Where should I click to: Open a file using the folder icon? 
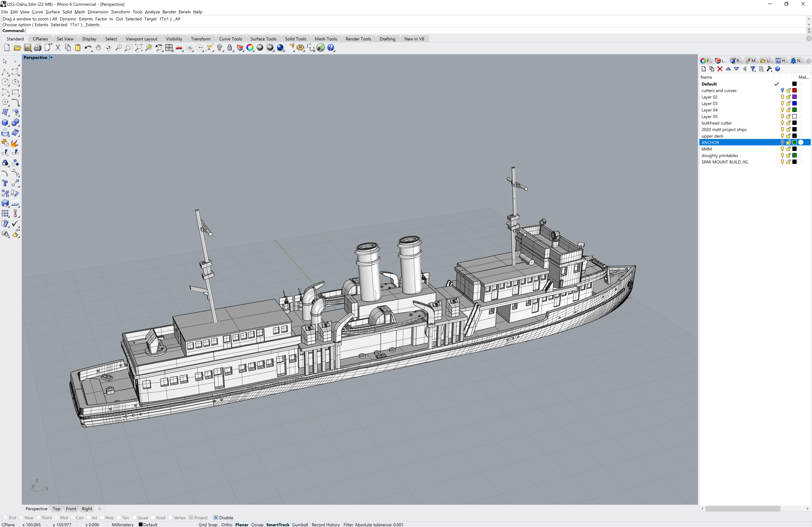pyautogui.click(x=17, y=48)
